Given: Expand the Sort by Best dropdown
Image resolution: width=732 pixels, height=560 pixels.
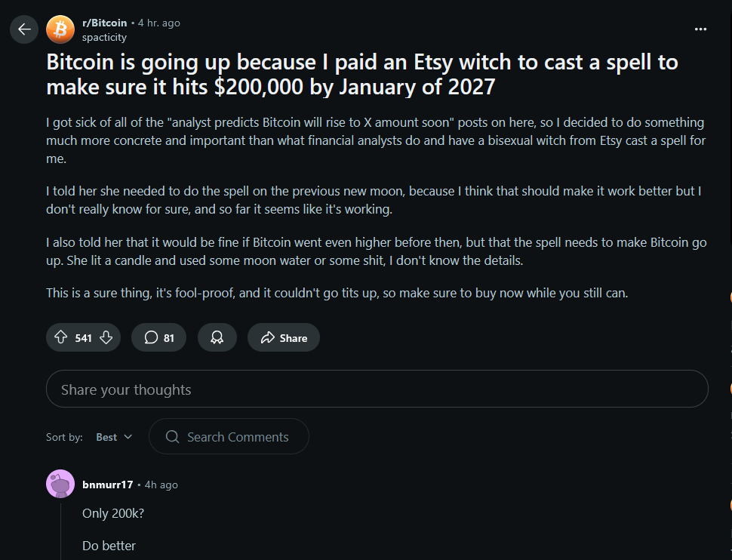Looking at the screenshot, I should [114, 437].
